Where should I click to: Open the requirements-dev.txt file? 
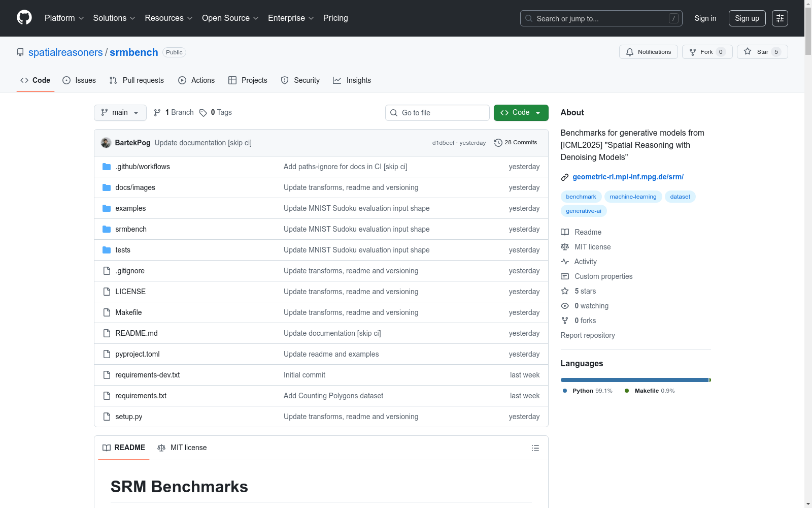[x=148, y=375]
